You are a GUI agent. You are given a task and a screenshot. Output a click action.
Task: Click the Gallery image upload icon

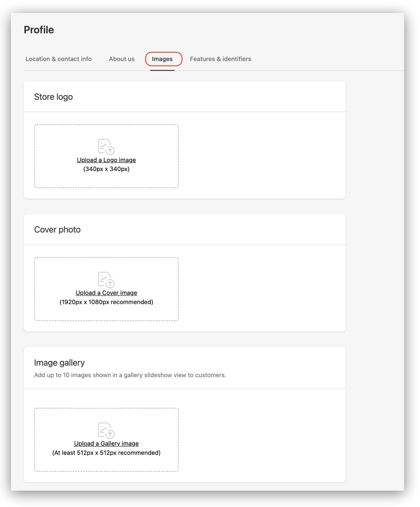(x=106, y=430)
